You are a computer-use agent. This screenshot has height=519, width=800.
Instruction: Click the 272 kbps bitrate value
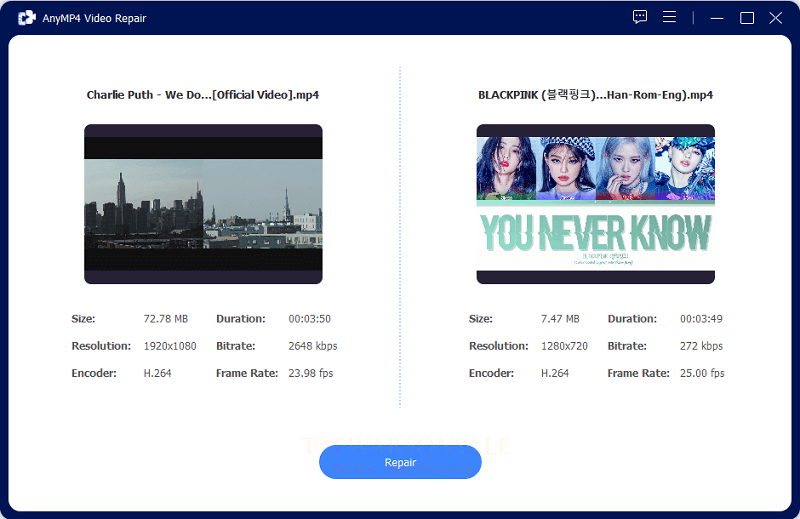702,346
